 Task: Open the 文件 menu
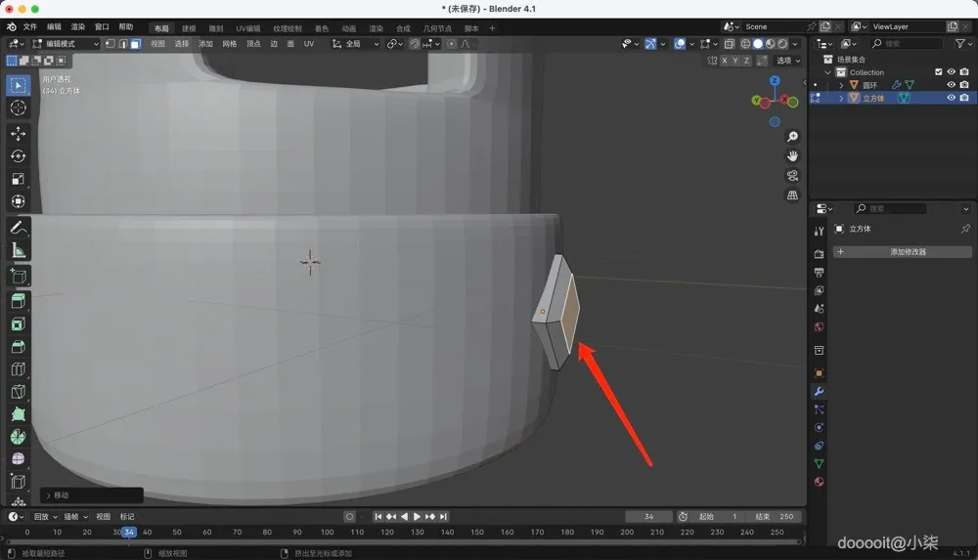(29, 27)
